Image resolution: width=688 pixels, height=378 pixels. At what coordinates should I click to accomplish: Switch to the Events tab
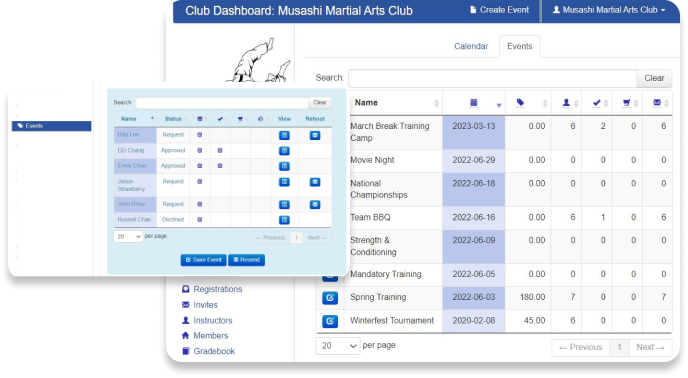pyautogui.click(x=520, y=46)
